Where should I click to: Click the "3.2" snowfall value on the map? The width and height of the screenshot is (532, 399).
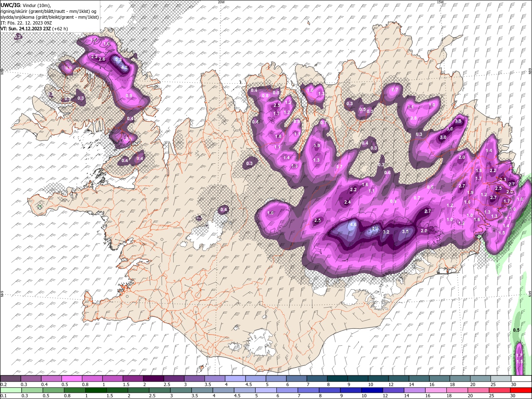(x=386, y=232)
